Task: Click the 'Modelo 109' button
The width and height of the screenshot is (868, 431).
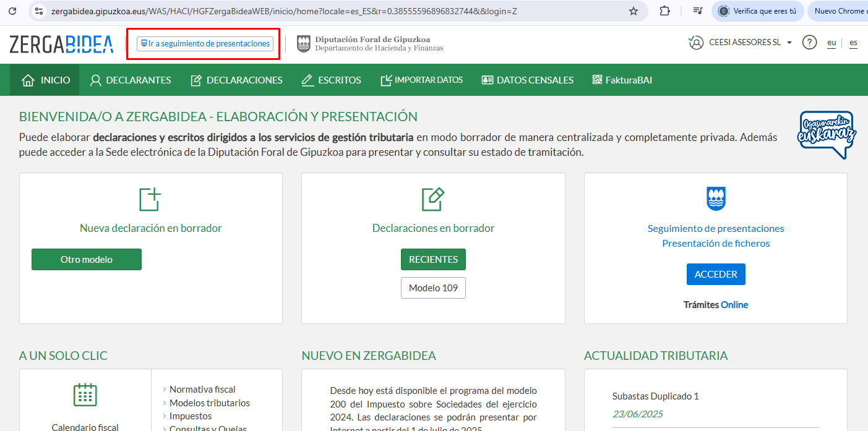Action: [433, 288]
